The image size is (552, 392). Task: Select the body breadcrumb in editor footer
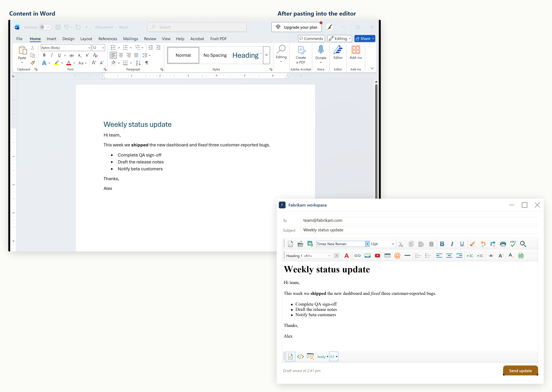(x=321, y=357)
